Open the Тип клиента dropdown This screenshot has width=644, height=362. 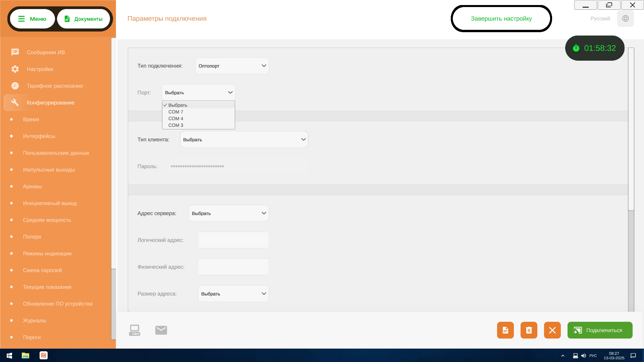point(244,139)
